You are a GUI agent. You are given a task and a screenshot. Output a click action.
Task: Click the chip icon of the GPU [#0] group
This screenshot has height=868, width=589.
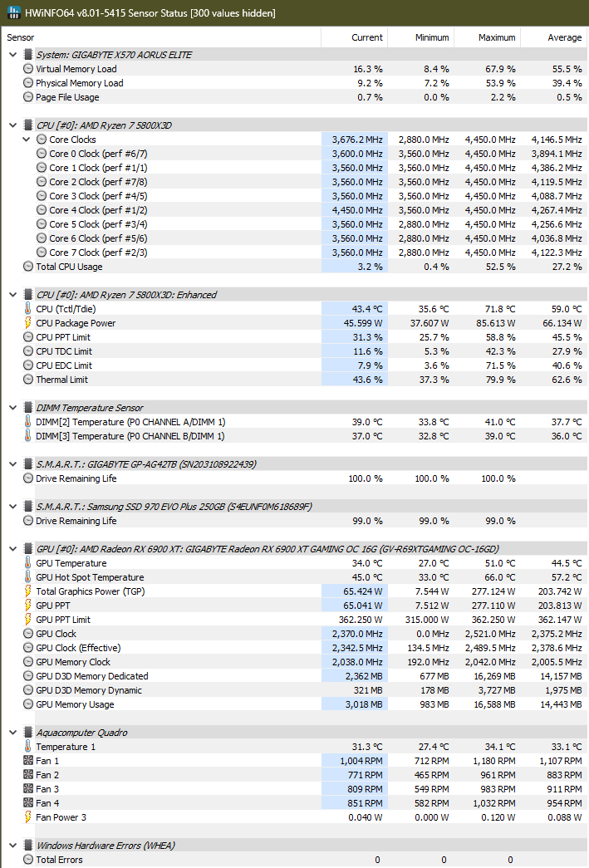28,549
